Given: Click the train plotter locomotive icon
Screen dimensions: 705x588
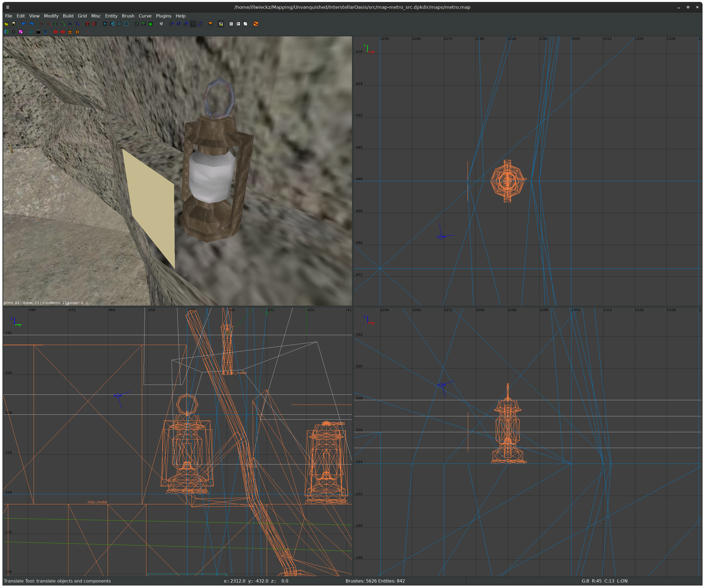Looking at the screenshot, I should [x=38, y=32].
